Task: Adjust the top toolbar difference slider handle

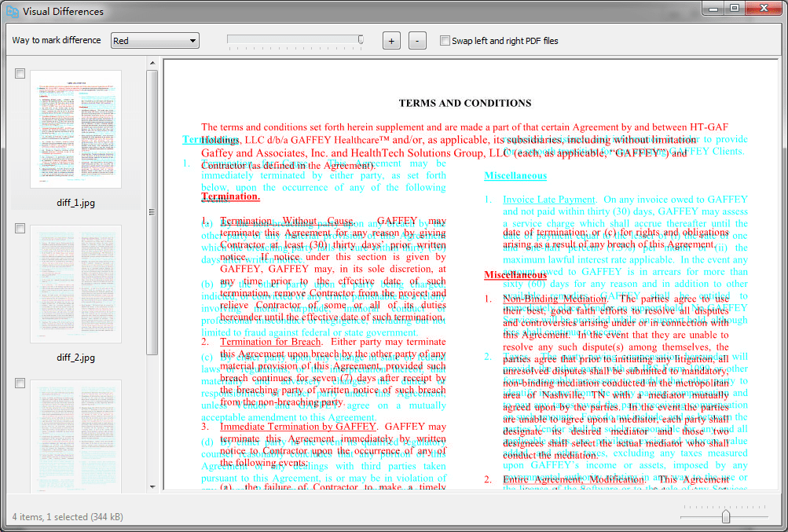Action: click(361, 40)
